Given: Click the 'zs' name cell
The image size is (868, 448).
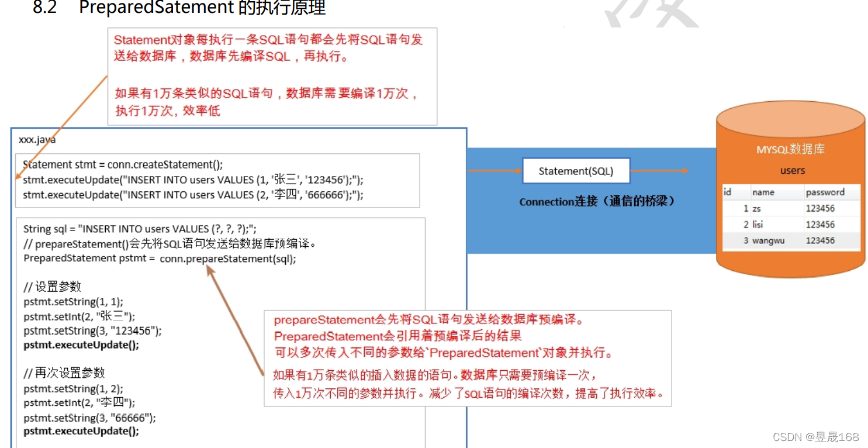Looking at the screenshot, I should click(758, 208).
